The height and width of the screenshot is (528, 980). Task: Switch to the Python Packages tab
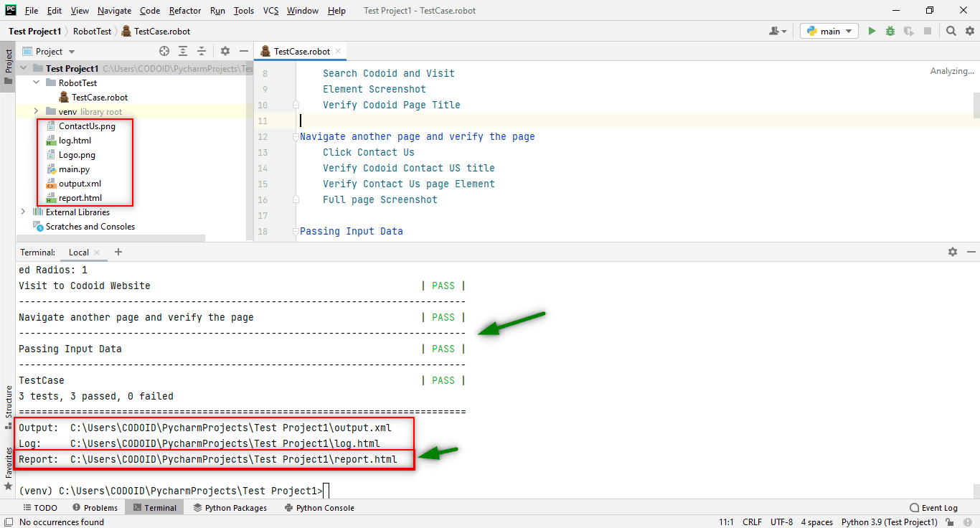(x=230, y=507)
